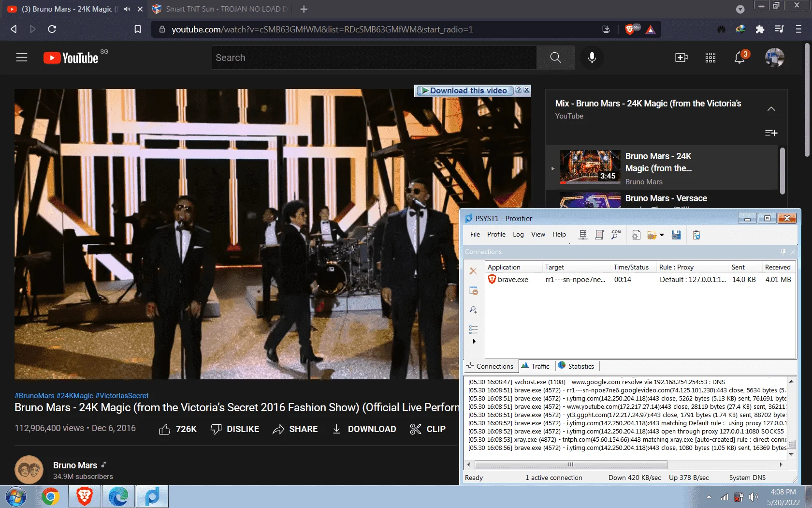Close the Connections panel

[x=792, y=252]
